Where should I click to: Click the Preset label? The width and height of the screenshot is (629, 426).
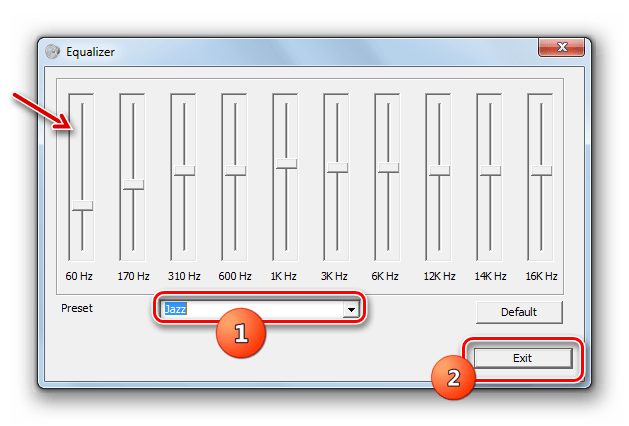(x=77, y=308)
